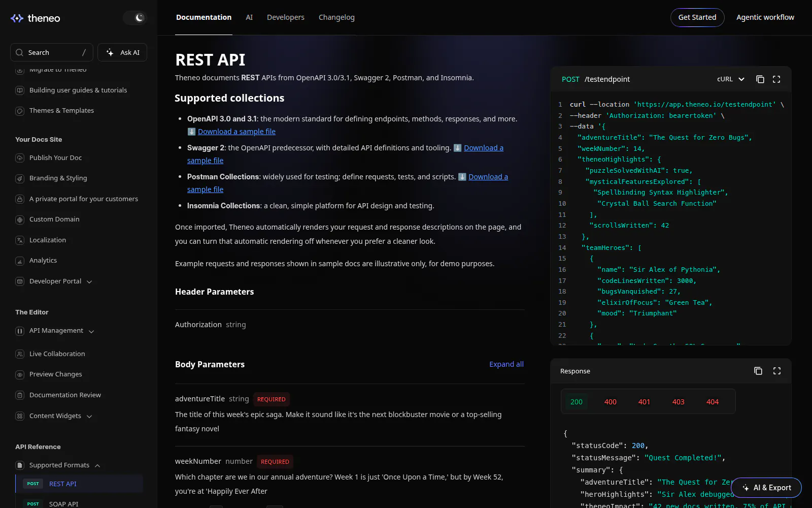812x508 pixels.
Task: Open the Search field
Action: coord(51,52)
